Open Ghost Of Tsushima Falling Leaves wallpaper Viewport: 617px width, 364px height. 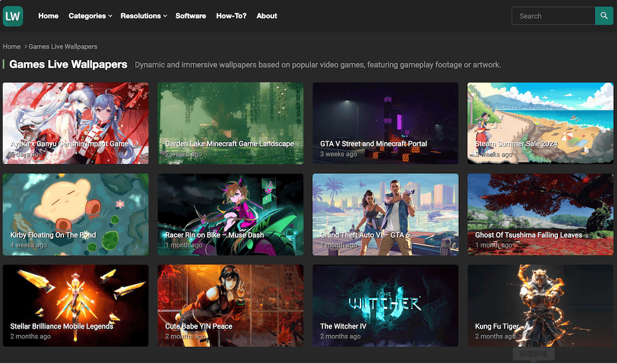pyautogui.click(x=540, y=214)
